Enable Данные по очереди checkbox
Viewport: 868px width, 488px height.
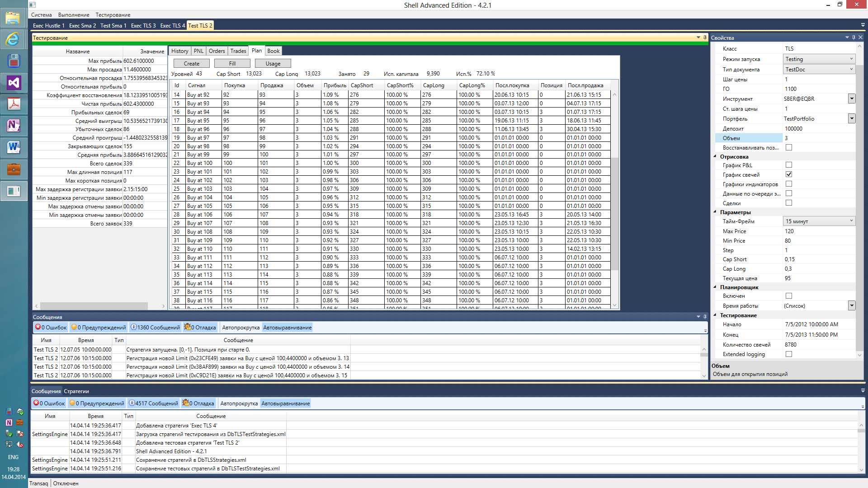tap(789, 193)
